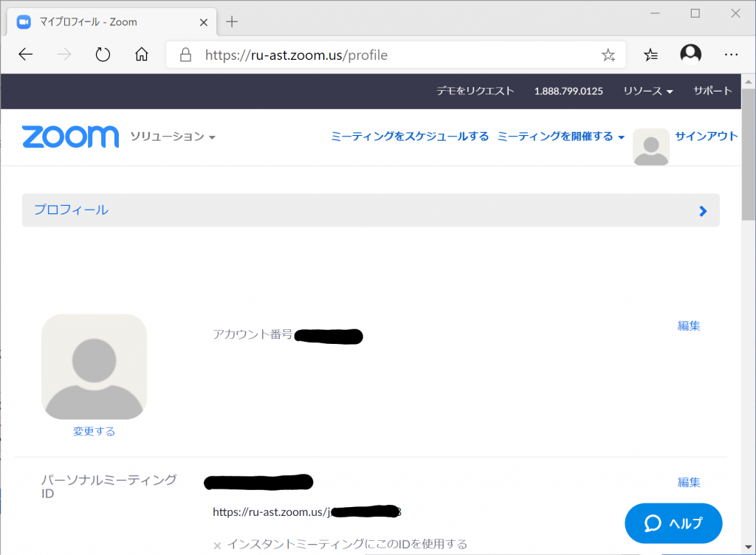Open a new tab with plus
756x555 pixels.
tap(232, 21)
